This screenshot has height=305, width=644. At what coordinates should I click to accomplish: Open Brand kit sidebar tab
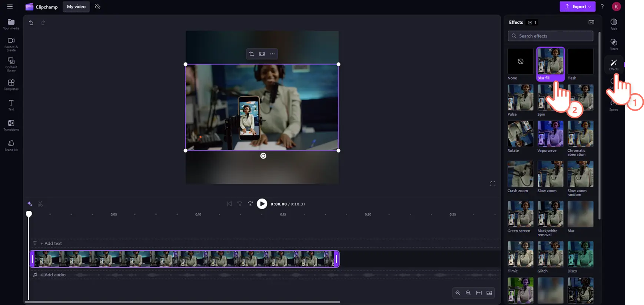pyautogui.click(x=11, y=145)
